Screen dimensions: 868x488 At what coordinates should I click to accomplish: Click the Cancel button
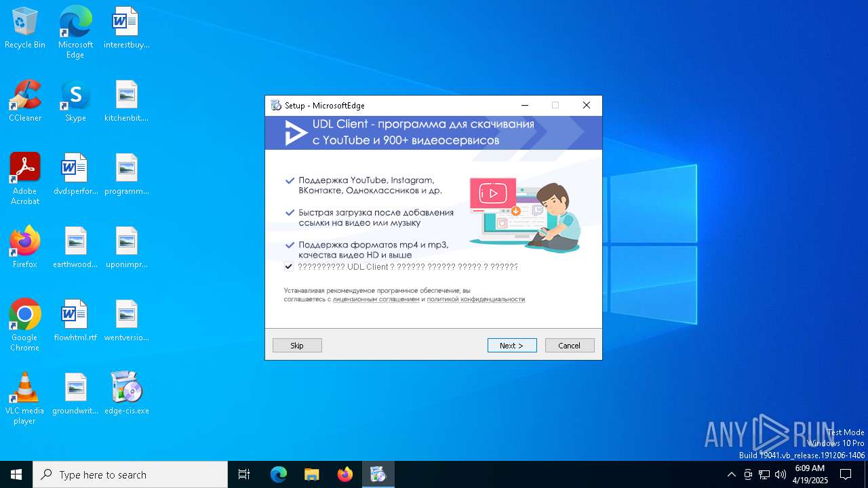pos(570,346)
